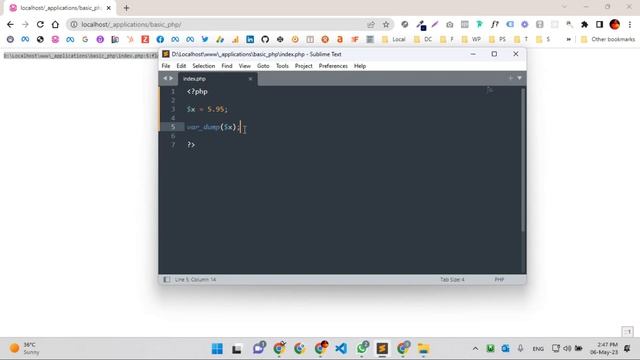This screenshot has width=640, height=360.
Task: Open the Extensions puzzle icon
Action: (584, 24)
